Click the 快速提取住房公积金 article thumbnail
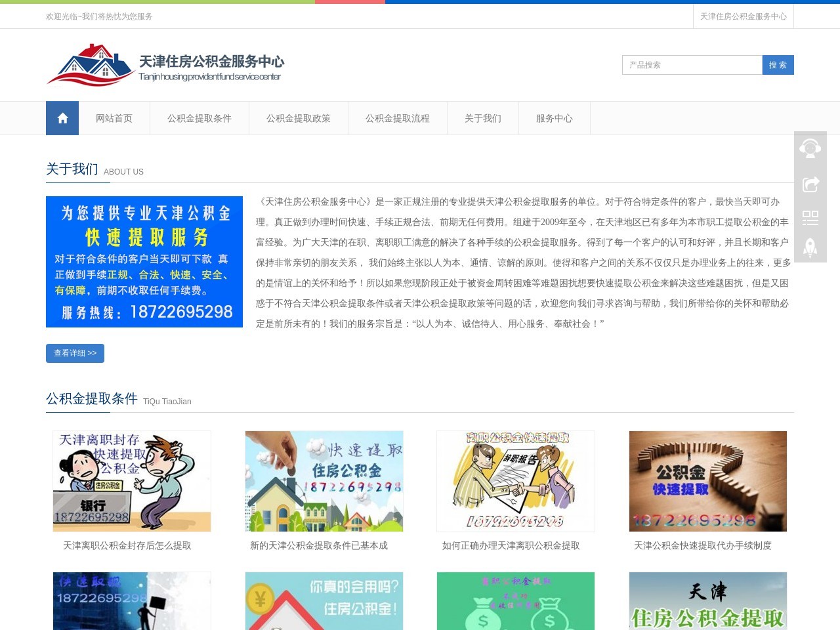 [324, 480]
